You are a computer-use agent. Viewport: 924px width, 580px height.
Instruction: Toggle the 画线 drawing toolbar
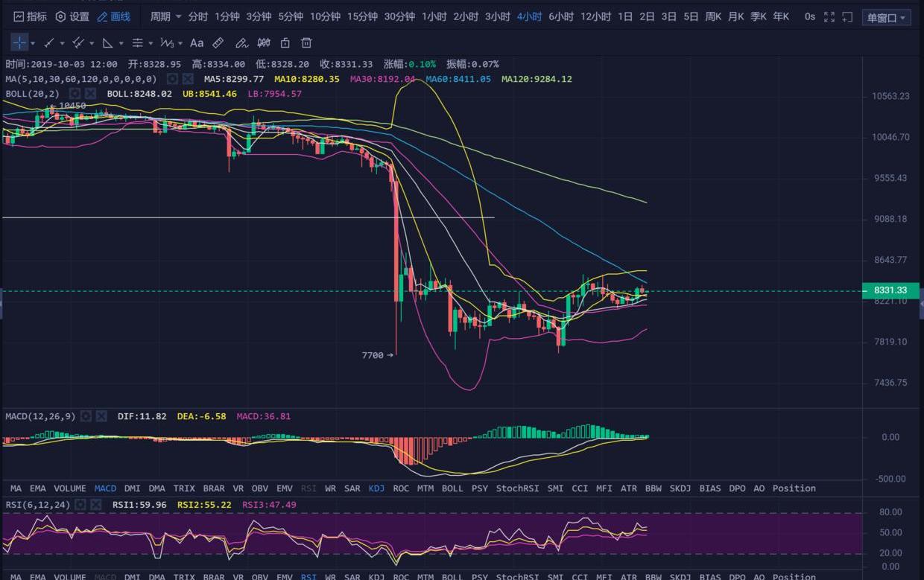point(114,16)
